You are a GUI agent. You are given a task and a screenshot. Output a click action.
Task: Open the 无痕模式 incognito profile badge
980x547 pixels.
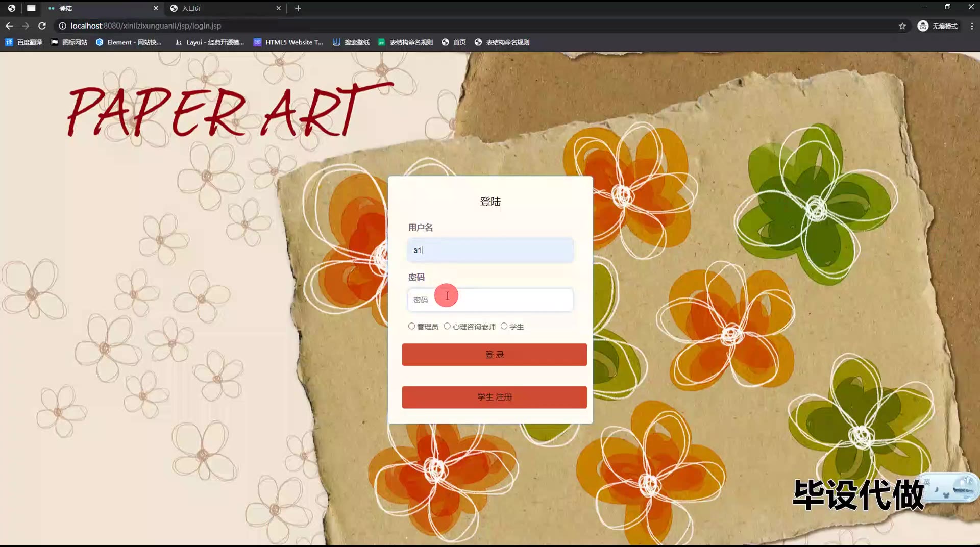tap(938, 26)
